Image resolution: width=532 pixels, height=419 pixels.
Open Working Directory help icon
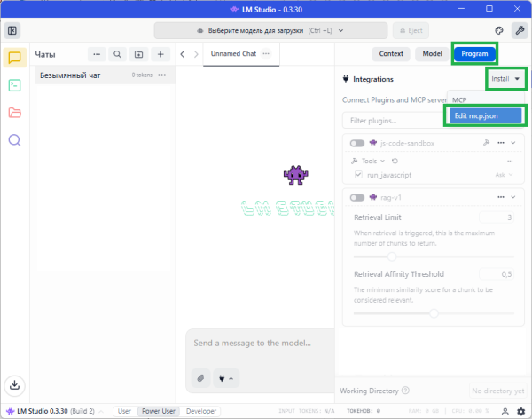pos(405,391)
